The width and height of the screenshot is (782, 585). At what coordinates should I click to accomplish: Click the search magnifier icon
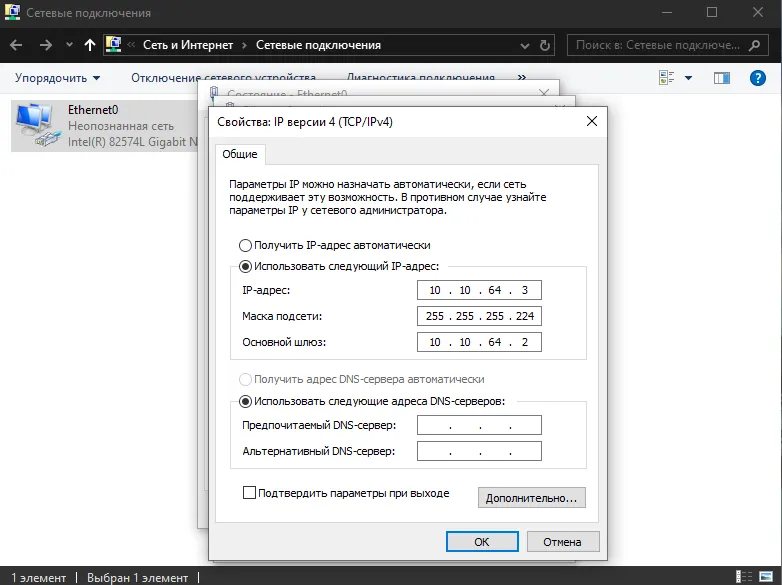coord(755,45)
